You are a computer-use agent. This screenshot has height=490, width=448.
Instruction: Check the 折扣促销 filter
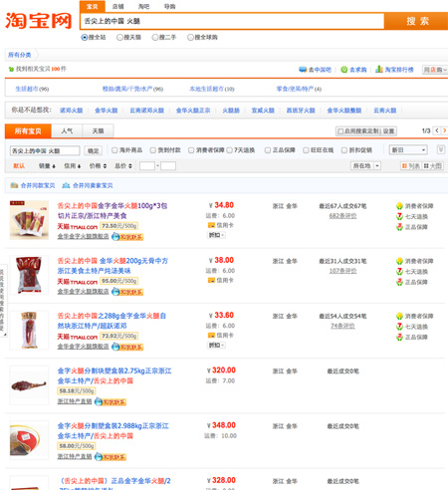pyautogui.click(x=344, y=150)
